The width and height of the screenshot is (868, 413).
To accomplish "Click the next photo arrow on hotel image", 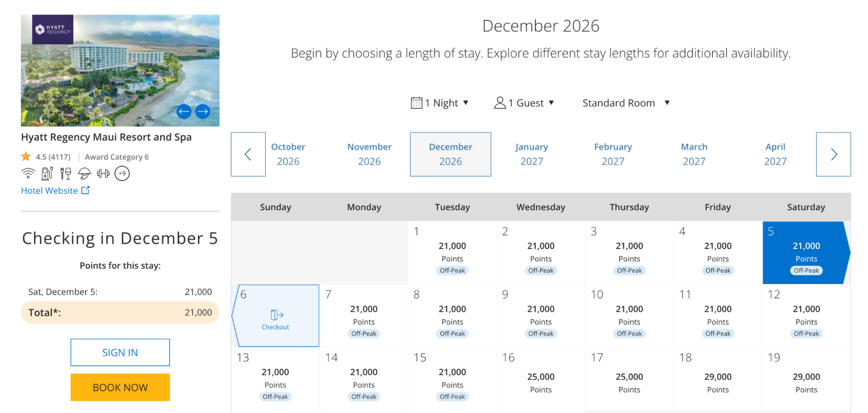I will [203, 112].
